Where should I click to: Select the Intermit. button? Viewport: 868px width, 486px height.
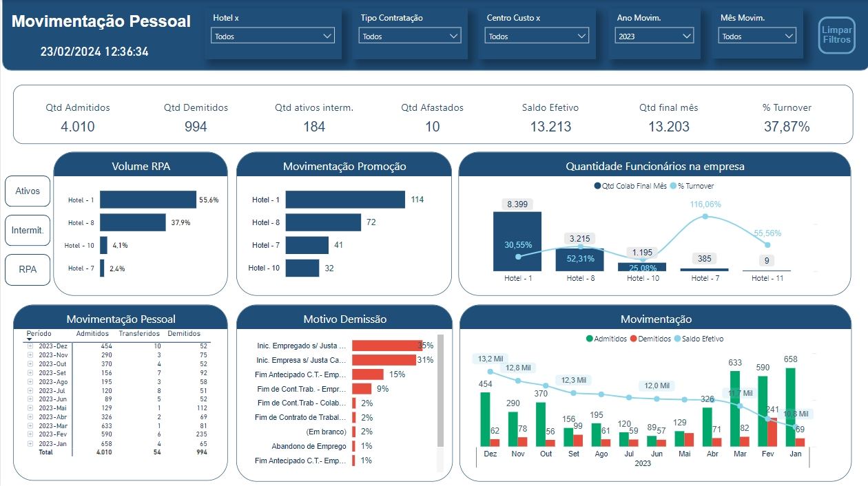coord(28,230)
